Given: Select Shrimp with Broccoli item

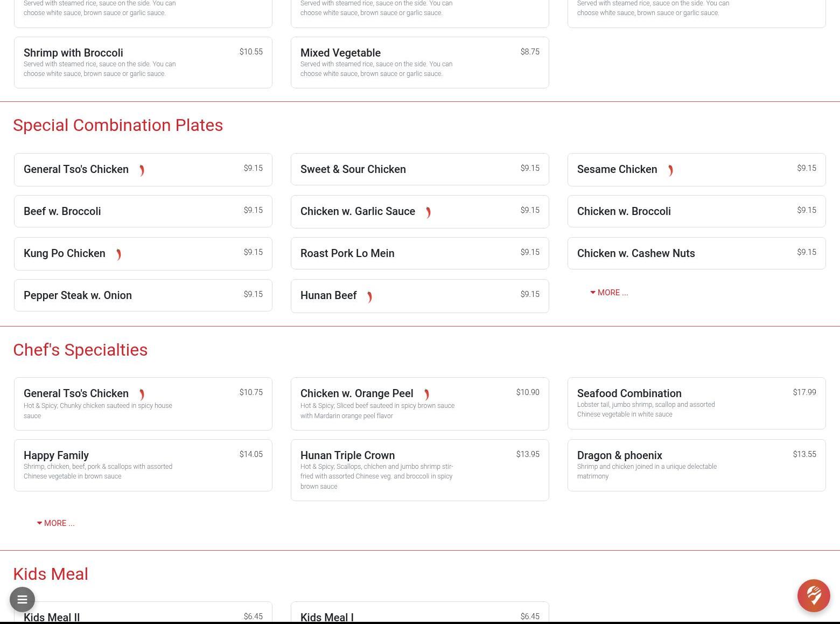Looking at the screenshot, I should point(143,63).
